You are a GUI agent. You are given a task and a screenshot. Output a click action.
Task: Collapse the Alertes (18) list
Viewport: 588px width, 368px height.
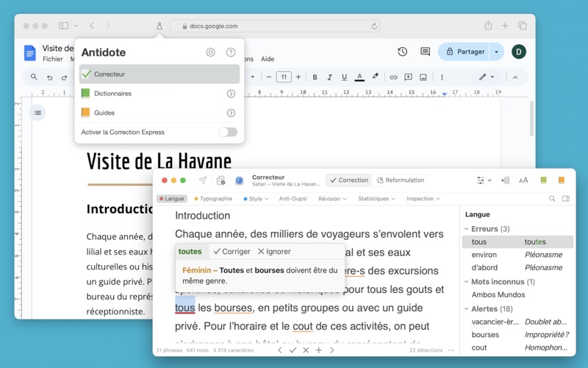tap(467, 308)
